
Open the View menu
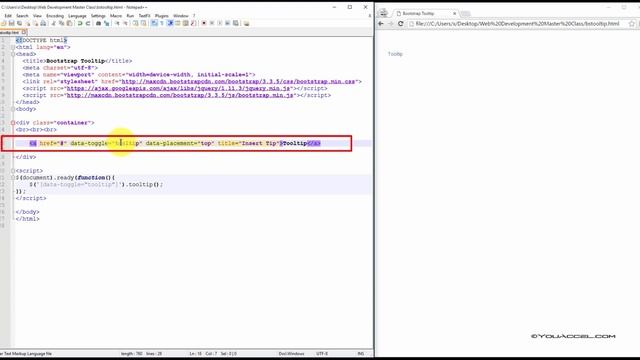pyautogui.click(x=37, y=16)
